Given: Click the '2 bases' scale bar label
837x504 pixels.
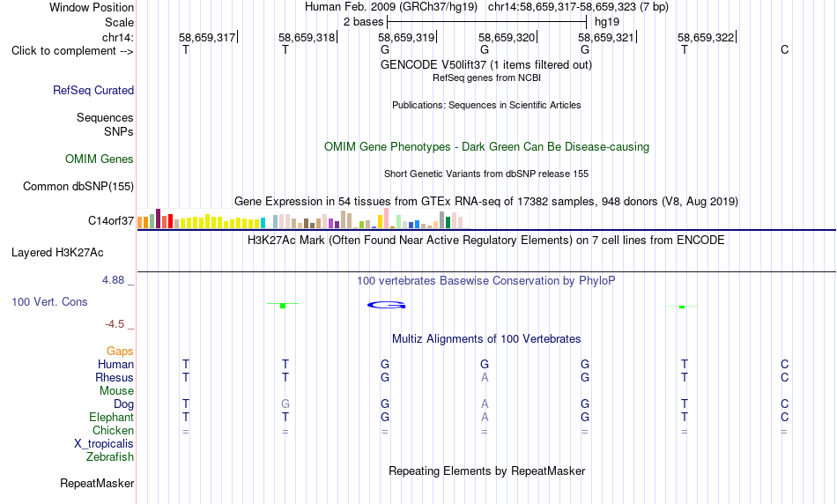Looking at the screenshot, I should pos(364,22).
